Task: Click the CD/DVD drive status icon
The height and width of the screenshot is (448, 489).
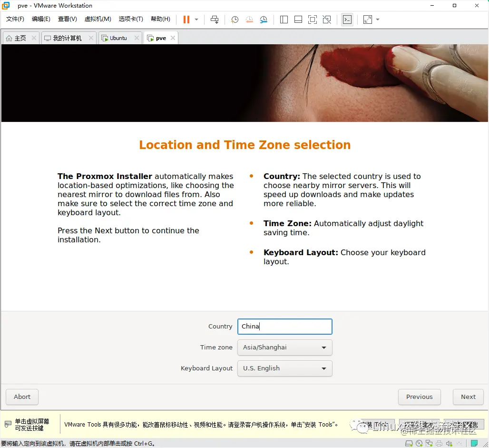Action: tap(419, 443)
